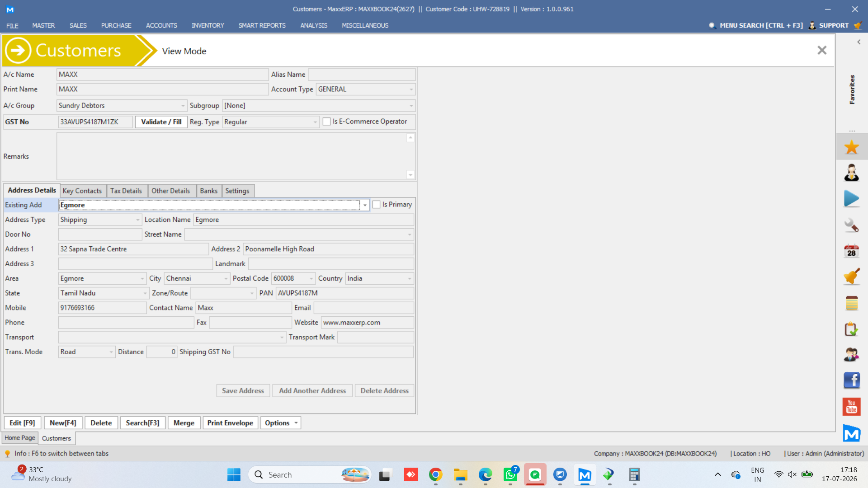Launch Google Chrome from taskbar
This screenshot has height=488, width=868.
click(435, 475)
